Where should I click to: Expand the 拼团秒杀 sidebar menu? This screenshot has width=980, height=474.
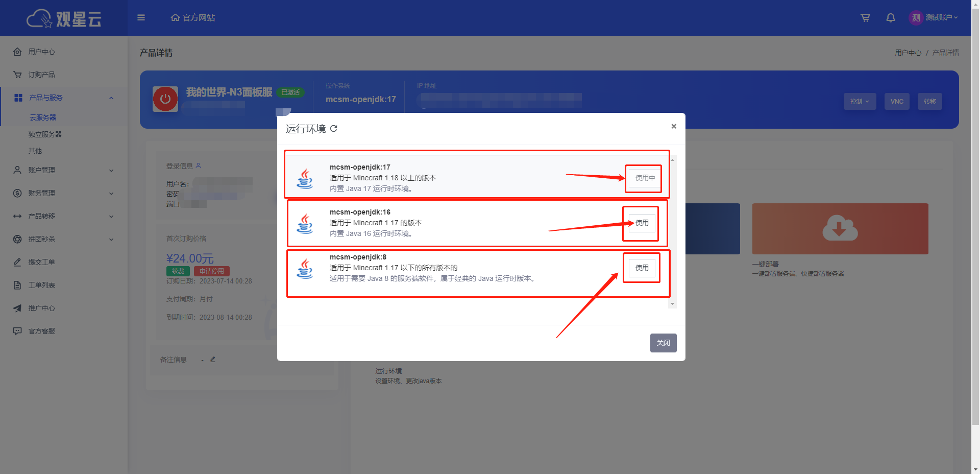point(64,239)
